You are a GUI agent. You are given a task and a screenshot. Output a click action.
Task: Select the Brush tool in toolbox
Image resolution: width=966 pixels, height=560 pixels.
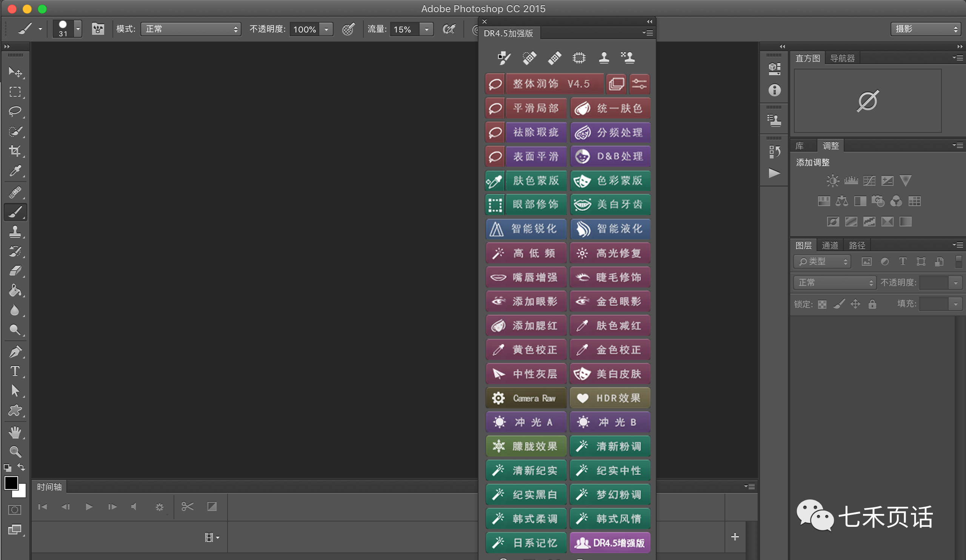click(x=15, y=212)
